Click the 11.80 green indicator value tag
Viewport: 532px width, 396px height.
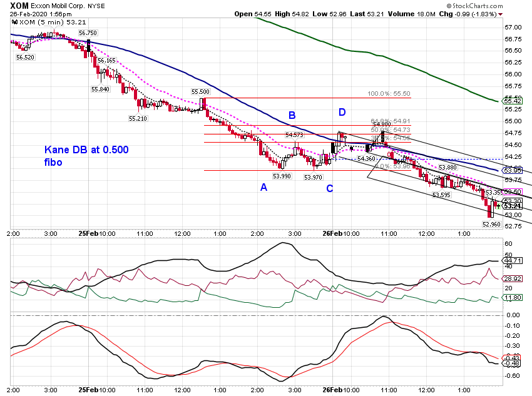(x=513, y=298)
